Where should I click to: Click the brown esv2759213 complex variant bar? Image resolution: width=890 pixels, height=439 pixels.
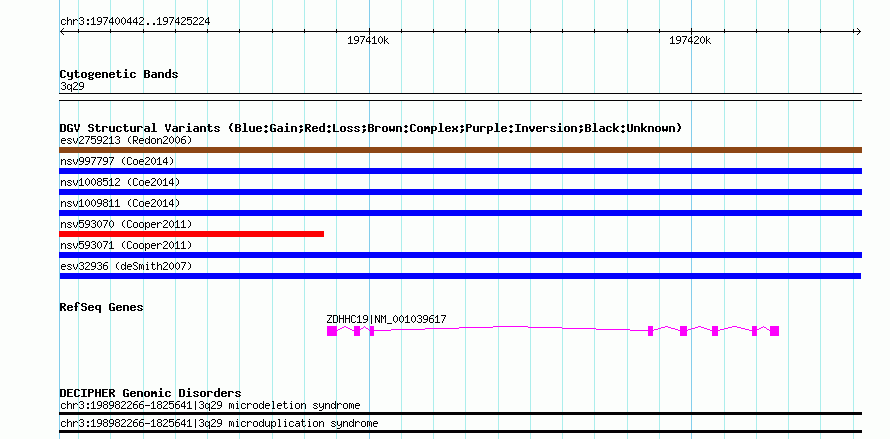click(x=460, y=150)
